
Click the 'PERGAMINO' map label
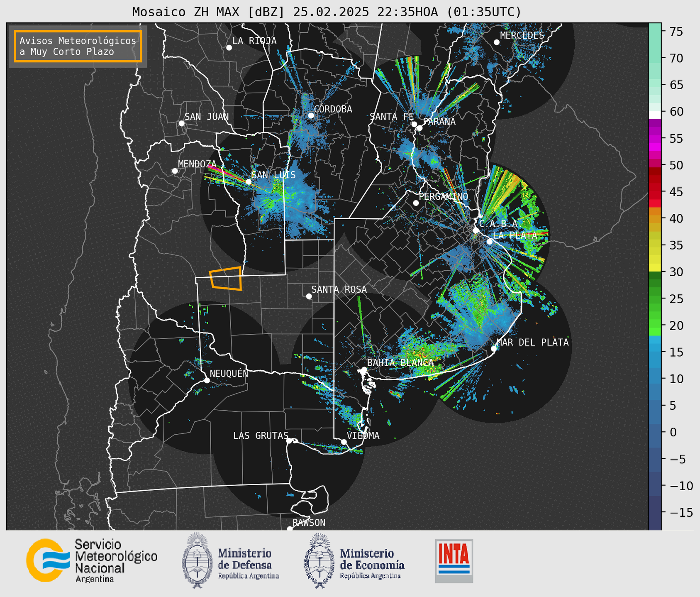(444, 196)
